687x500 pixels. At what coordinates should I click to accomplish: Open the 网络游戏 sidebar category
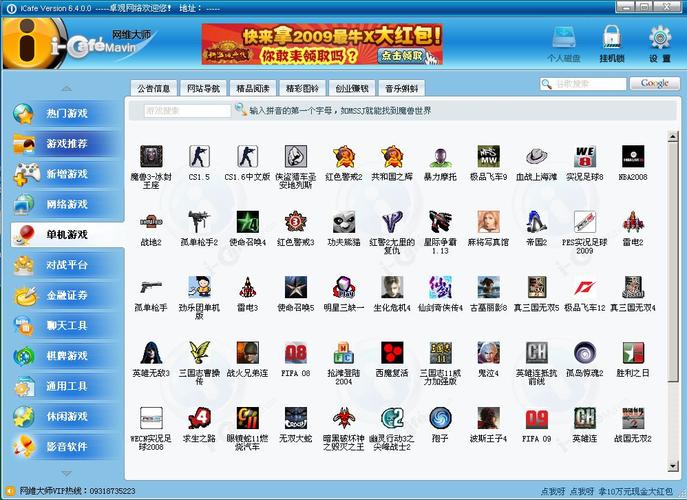click(67, 204)
